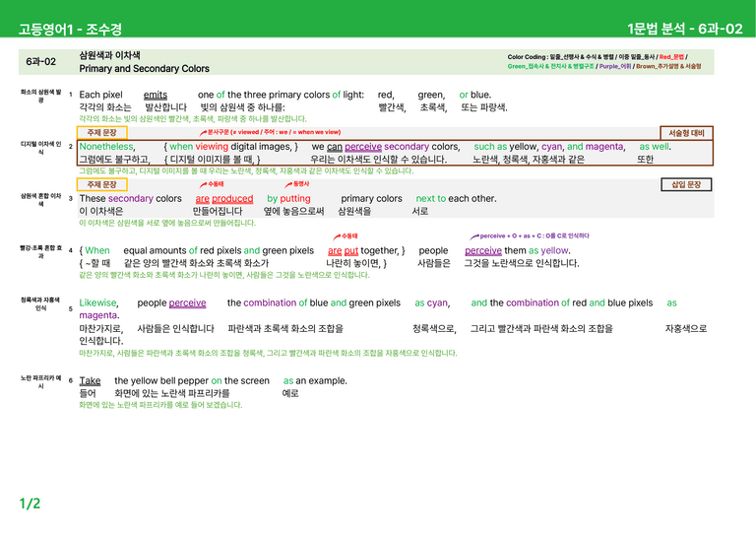Click the "분사구문" grammar note above sentence 2
Viewport: 756px width, 535px height.
click(x=270, y=132)
